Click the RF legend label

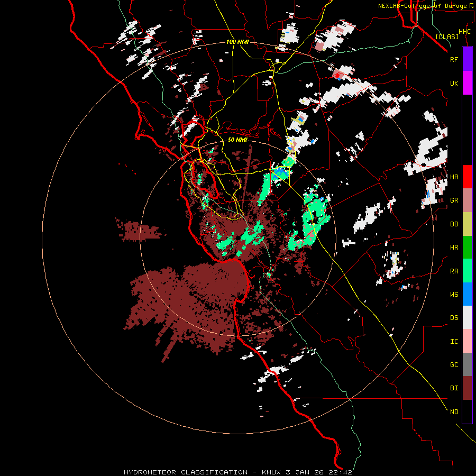point(454,59)
